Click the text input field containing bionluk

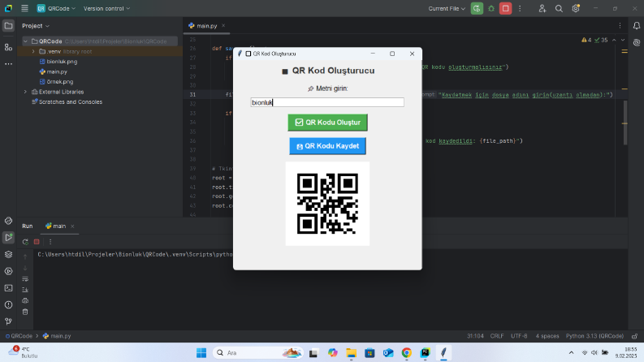(327, 102)
